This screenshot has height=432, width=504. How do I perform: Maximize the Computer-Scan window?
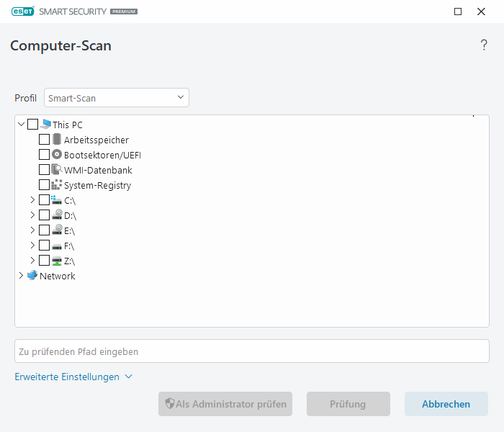pyautogui.click(x=458, y=12)
